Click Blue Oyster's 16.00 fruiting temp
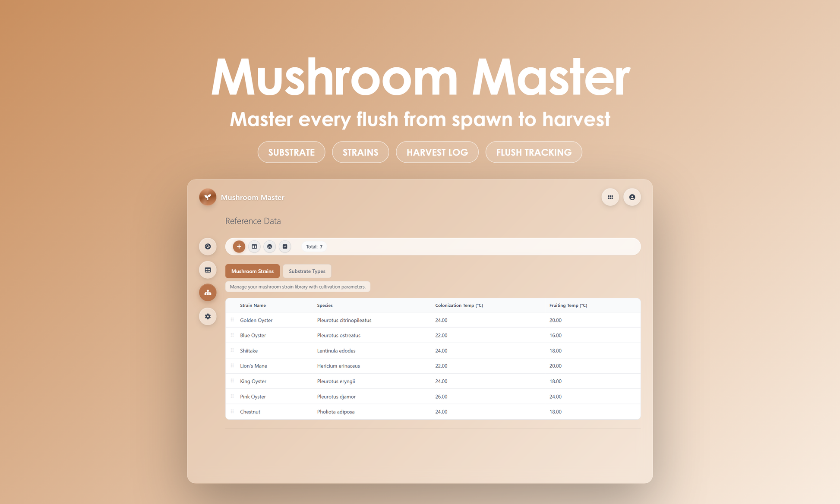840x504 pixels. (556, 335)
